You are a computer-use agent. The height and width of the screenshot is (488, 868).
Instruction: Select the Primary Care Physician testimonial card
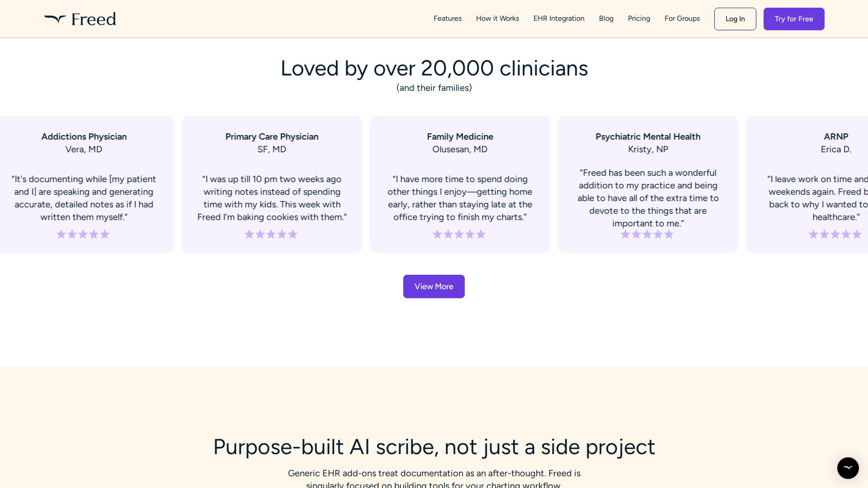[272, 184]
